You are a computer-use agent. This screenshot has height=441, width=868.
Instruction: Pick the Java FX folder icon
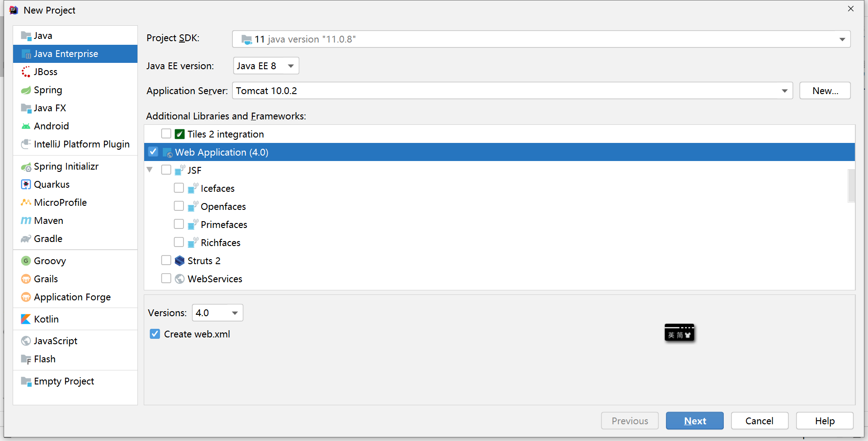point(26,108)
